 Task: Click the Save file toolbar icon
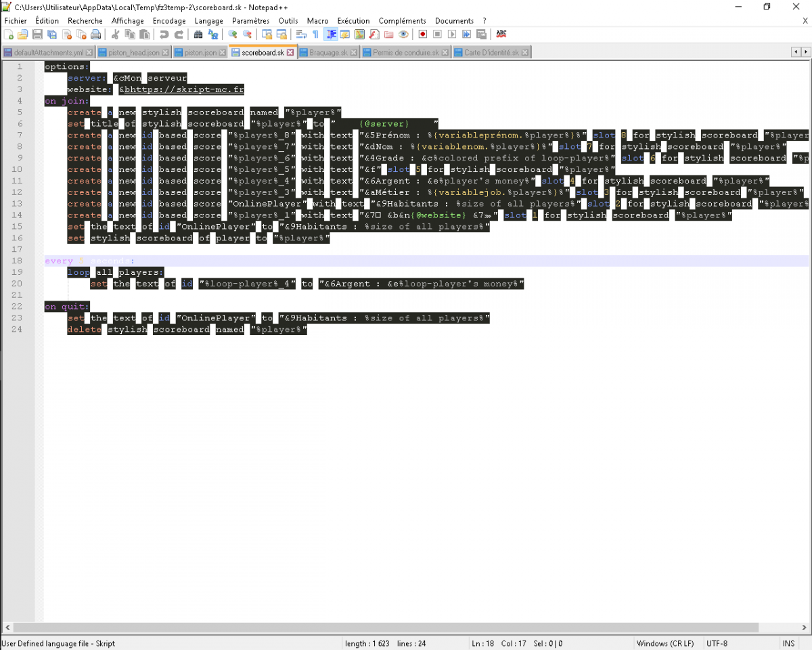pyautogui.click(x=37, y=35)
